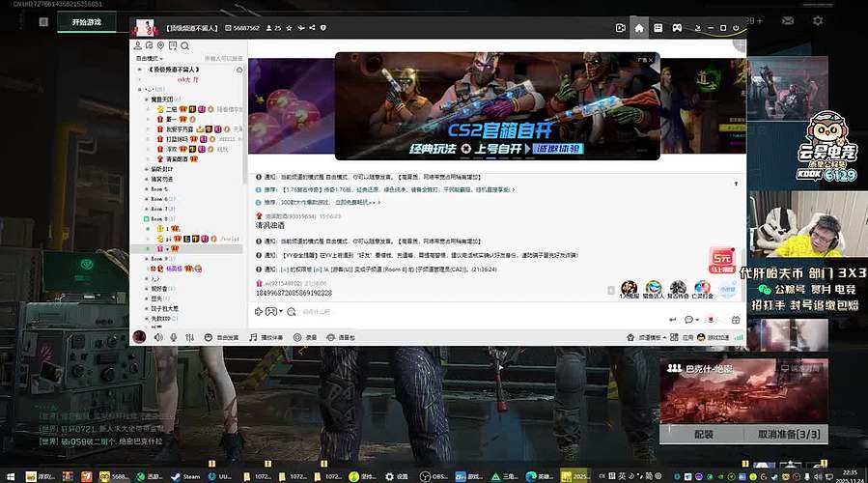
Task: Click the 游戏加速 game accelerator button
Action: (714, 337)
